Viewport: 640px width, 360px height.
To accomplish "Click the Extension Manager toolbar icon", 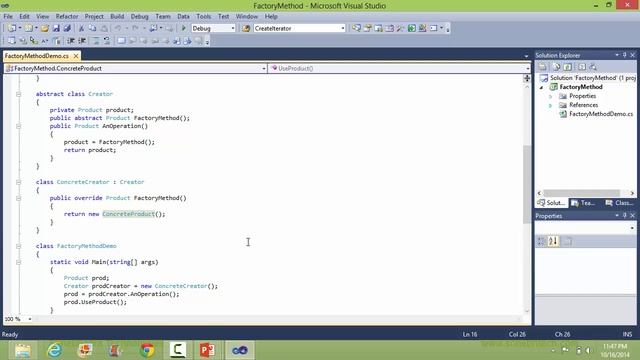I will coord(422,28).
